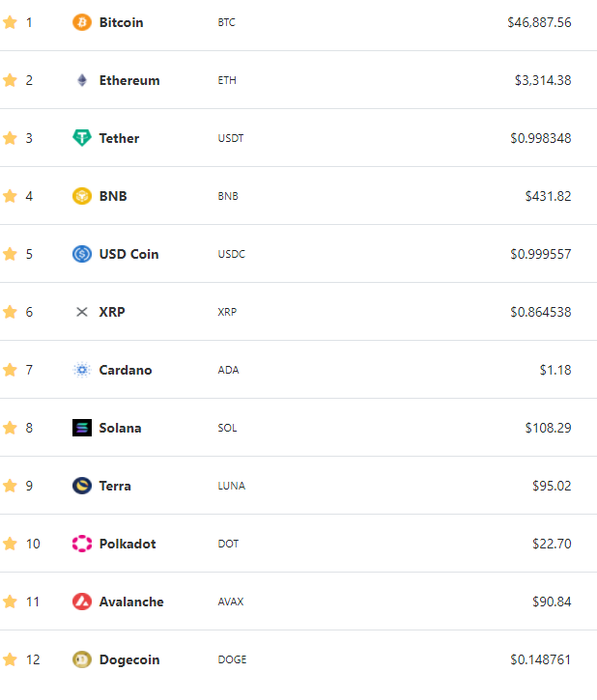Remove the XRP favorite star
This screenshot has width=597, height=700.
[x=10, y=312]
